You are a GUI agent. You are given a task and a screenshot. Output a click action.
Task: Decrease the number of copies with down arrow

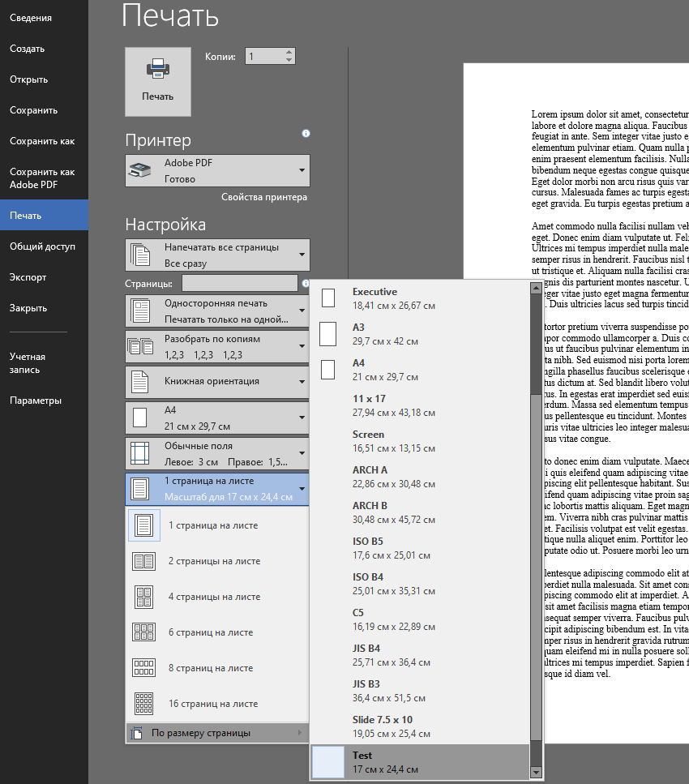(289, 60)
